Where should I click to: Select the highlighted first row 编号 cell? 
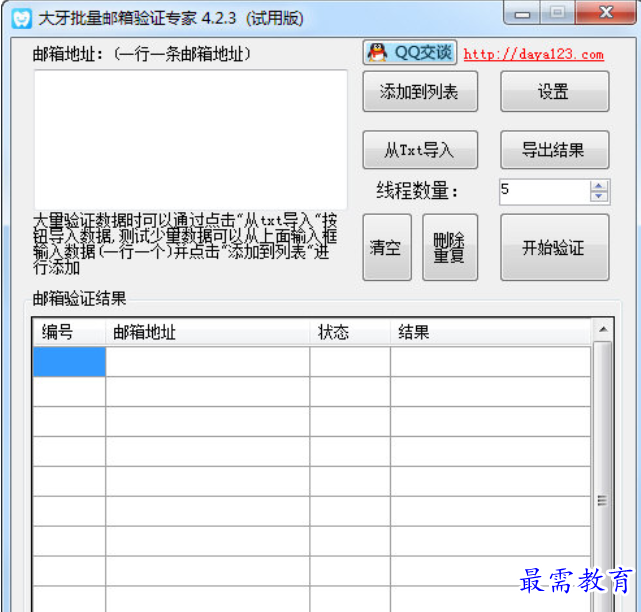[x=69, y=361]
